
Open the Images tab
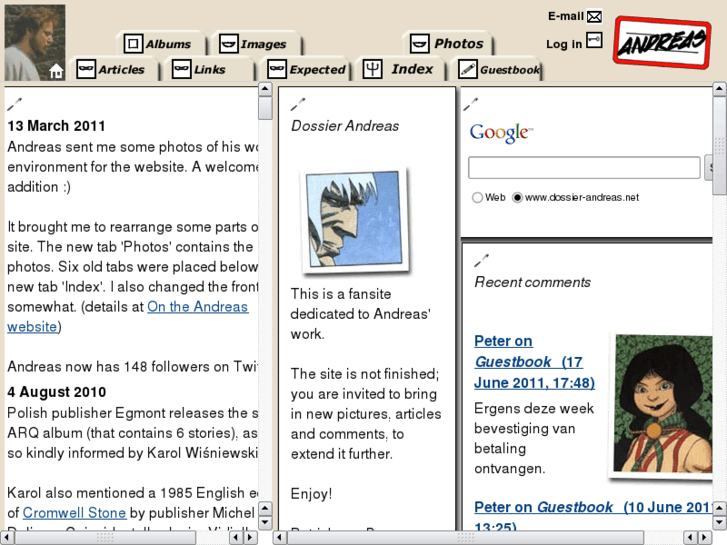click(255, 44)
